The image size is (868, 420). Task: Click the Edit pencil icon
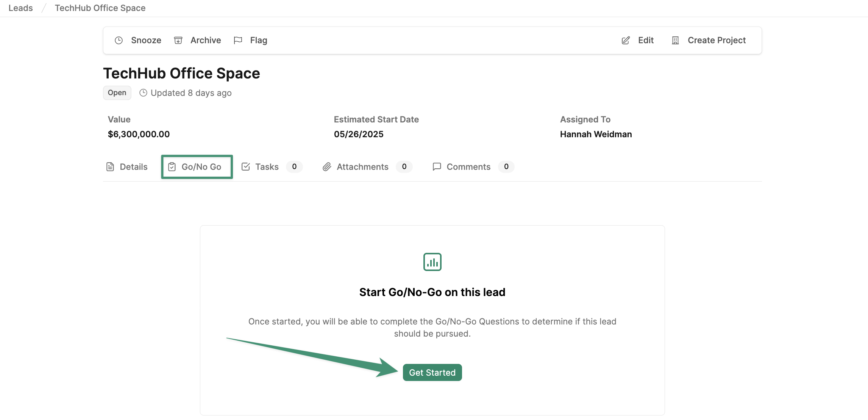[626, 40]
